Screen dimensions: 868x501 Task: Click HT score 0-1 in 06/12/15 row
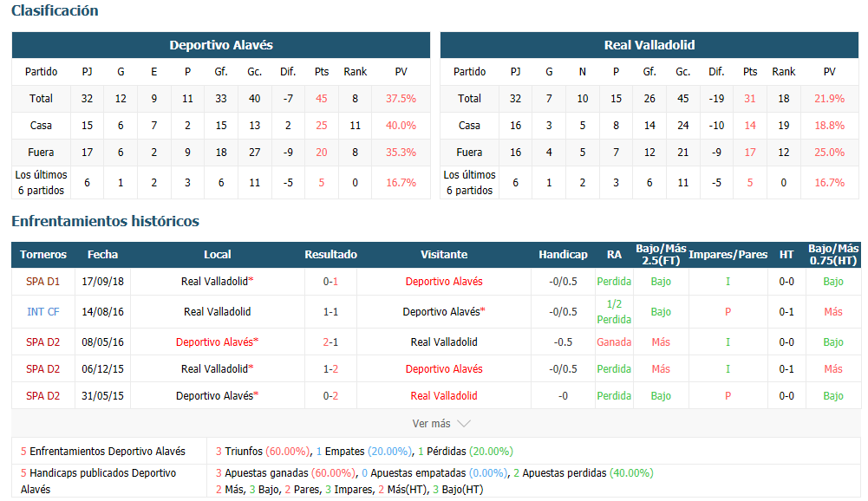pyautogui.click(x=786, y=368)
